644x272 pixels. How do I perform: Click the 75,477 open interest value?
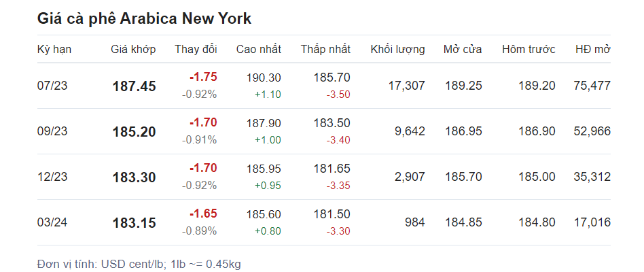point(592,86)
